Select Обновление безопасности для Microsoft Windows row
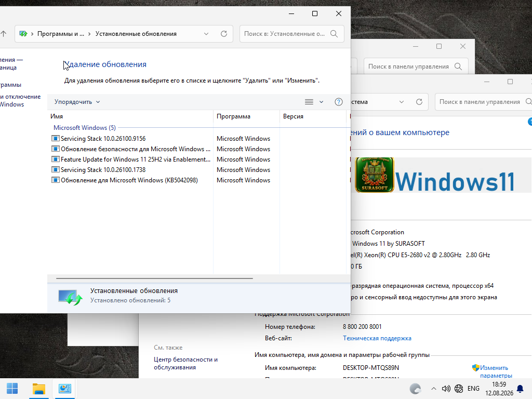 131,149
